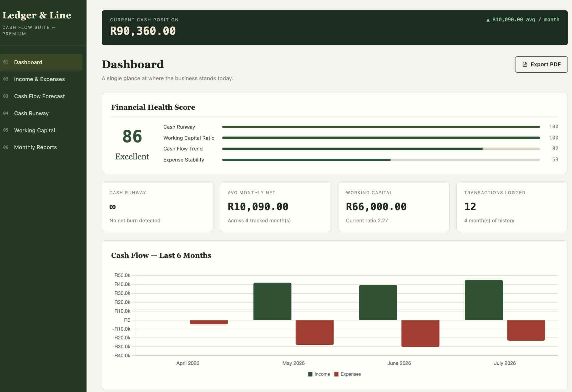Select the Working Capital R66,000.00 card
The width and height of the screenshot is (572, 392).
[394, 207]
